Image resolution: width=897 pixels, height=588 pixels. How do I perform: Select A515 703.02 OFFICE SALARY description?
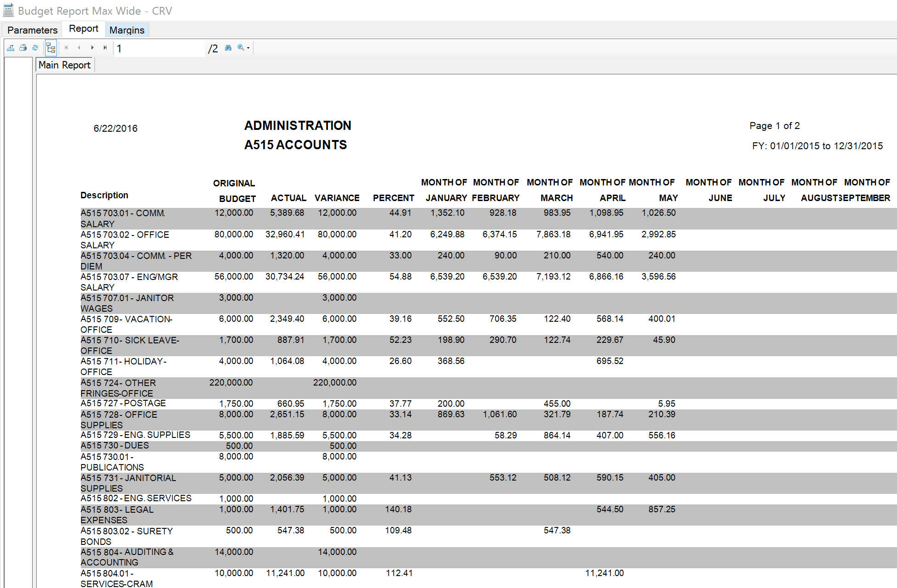point(125,240)
